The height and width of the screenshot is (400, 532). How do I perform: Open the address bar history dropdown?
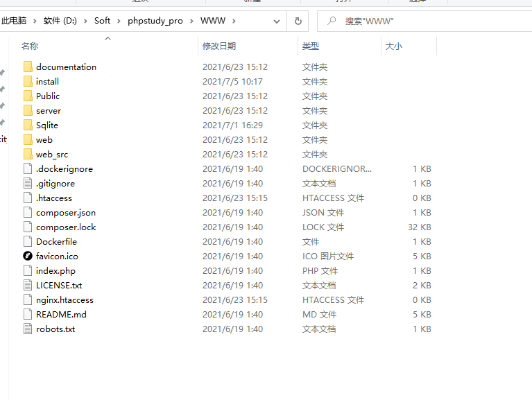tap(277, 21)
